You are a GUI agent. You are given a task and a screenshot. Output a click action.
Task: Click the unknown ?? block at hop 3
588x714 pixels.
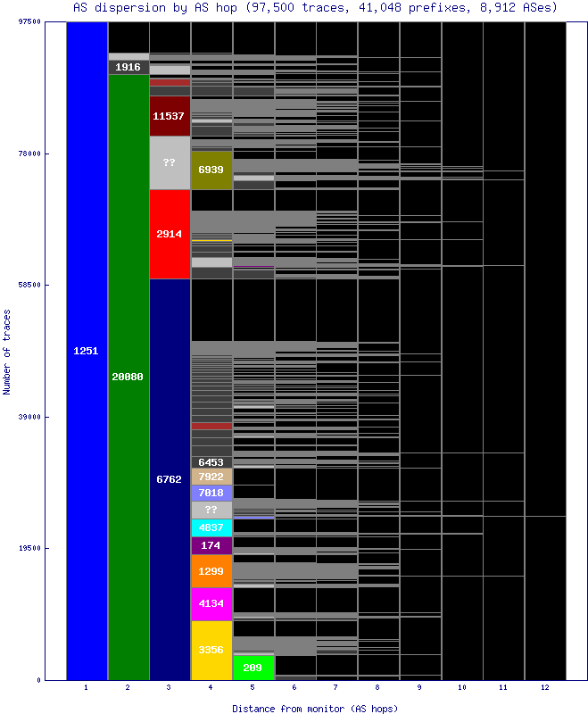pyautogui.click(x=170, y=162)
